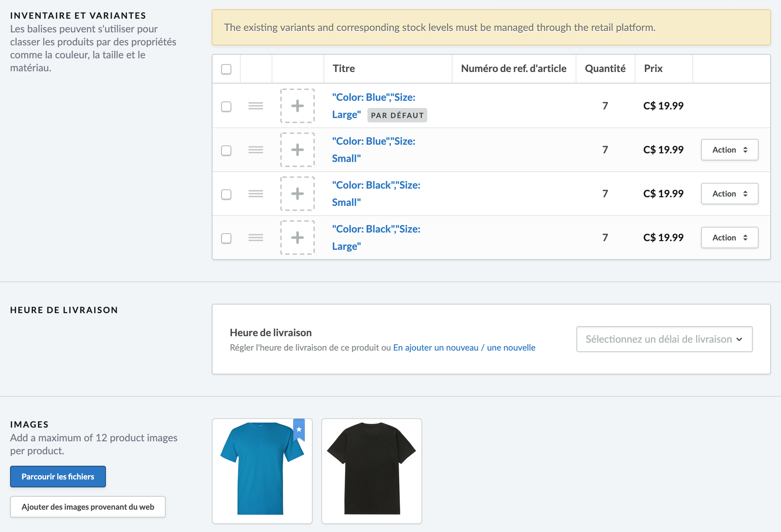Toggle checkbox for Blue Large variant row
The image size is (781, 532).
(x=227, y=105)
